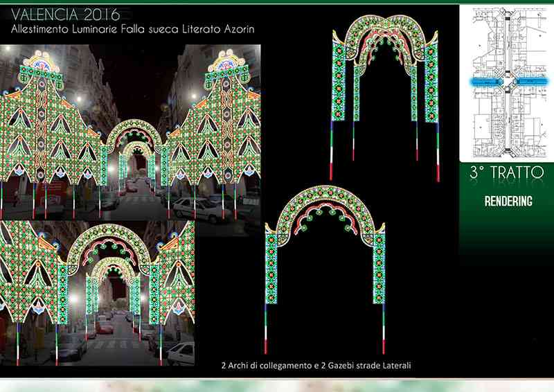Click the VALENCIA 2016 title text

coord(60,15)
